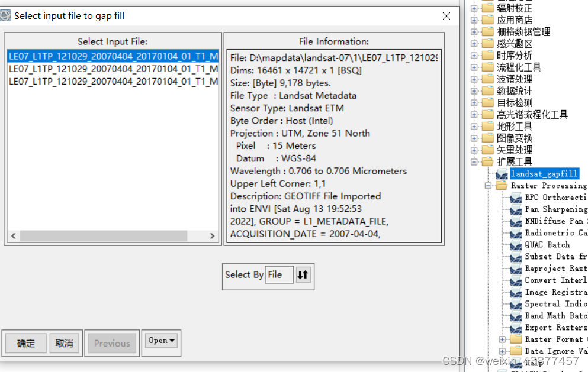Click the ACQUISITION_DATE = 2007-04-04 line
The image size is (588, 372).
[x=305, y=234]
